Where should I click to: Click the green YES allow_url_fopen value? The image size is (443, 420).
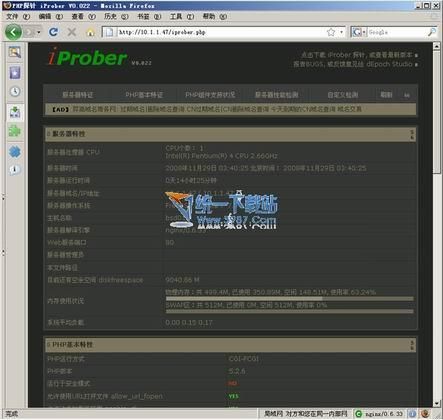[234, 396]
